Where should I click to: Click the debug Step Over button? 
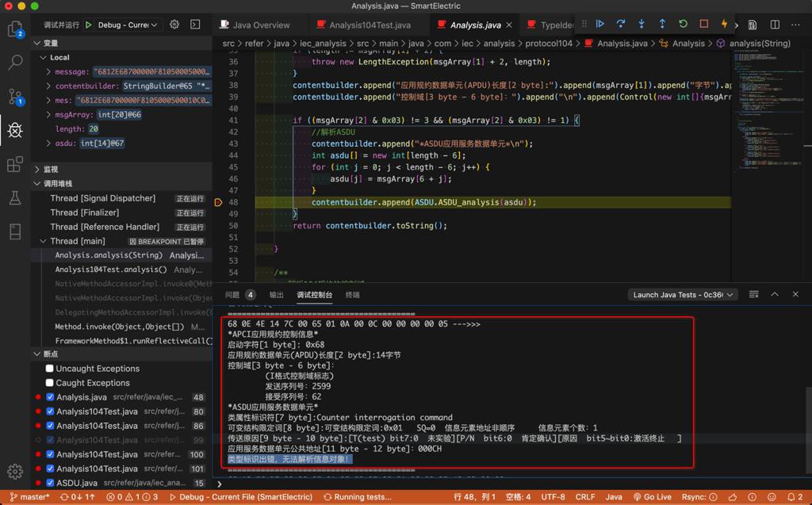(620, 25)
